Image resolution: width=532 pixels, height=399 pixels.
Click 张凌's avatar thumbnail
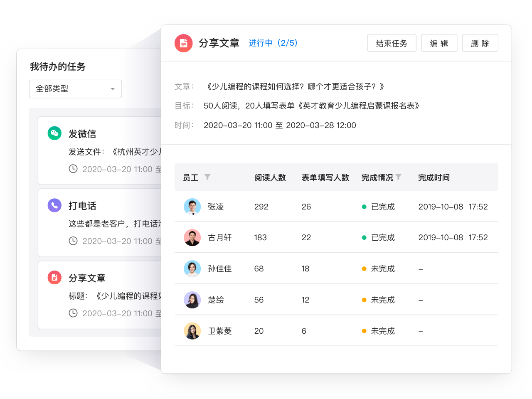coord(192,207)
